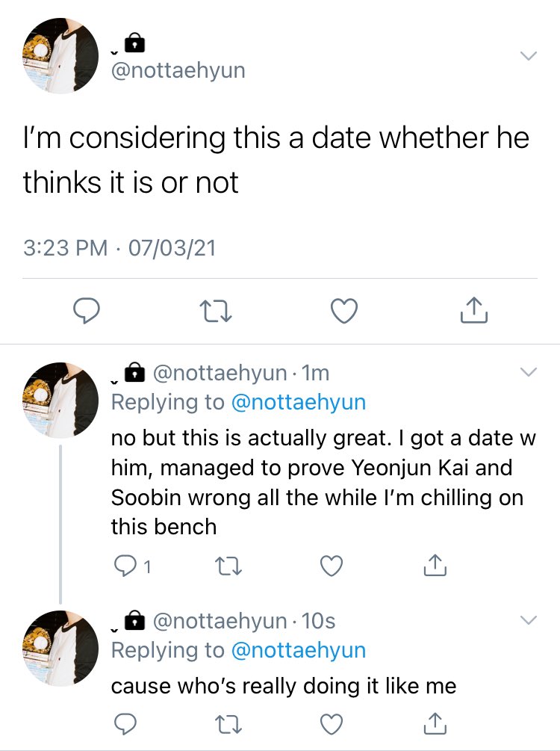Screen dimensions: 560x751
Task: Open the main tweet's profile picture
Action: pos(60,55)
